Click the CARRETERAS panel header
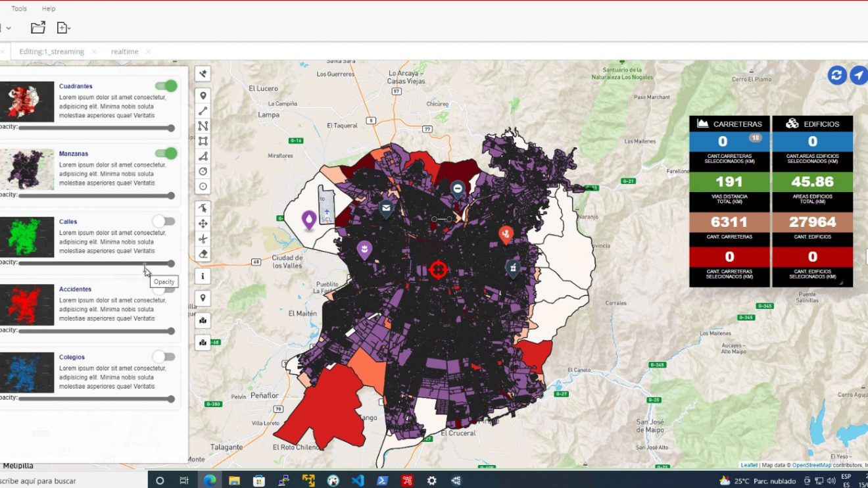The image size is (868, 488). coord(729,124)
